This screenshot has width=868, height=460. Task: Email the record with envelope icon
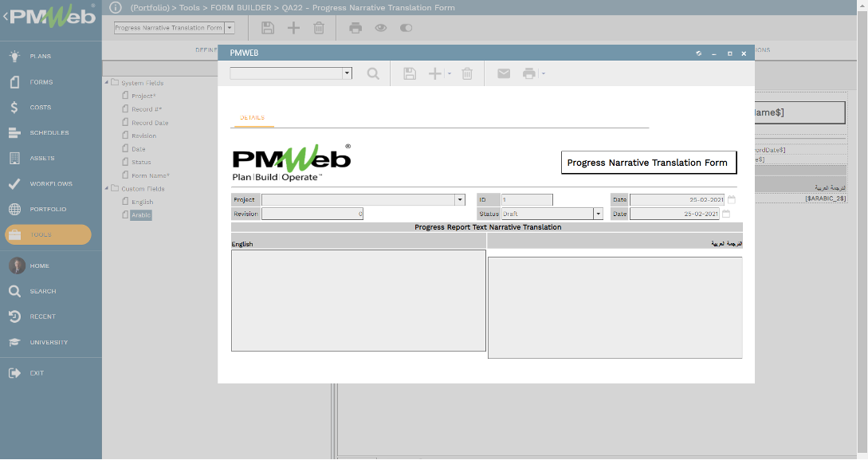point(504,73)
